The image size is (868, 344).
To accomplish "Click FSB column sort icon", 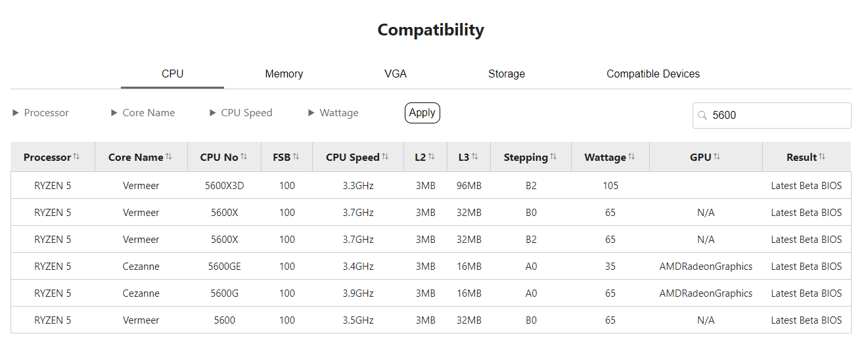I will click(x=296, y=157).
